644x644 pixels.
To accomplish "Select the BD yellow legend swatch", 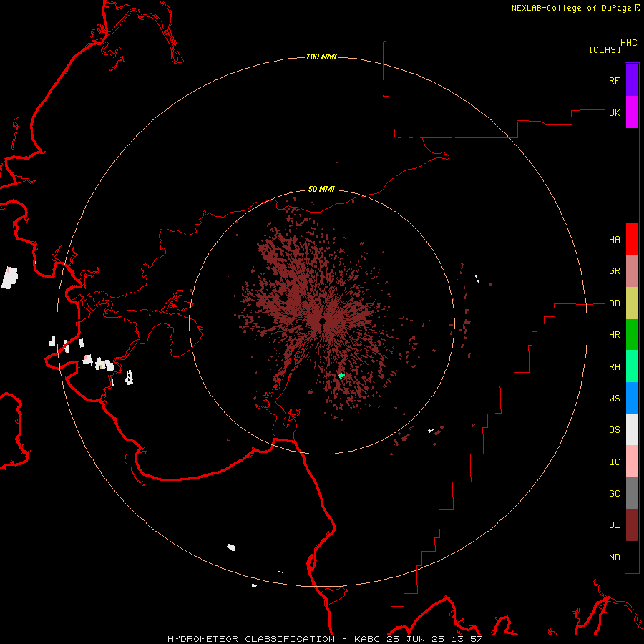I will click(x=632, y=303).
